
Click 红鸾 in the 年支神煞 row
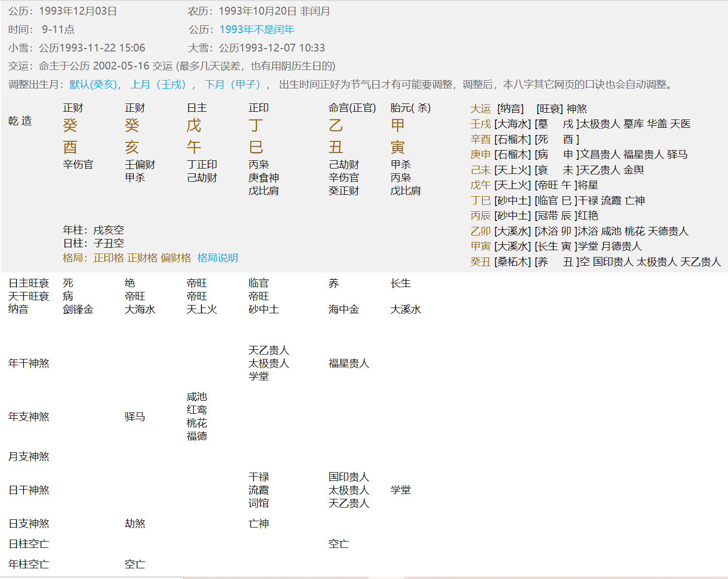coord(197,410)
